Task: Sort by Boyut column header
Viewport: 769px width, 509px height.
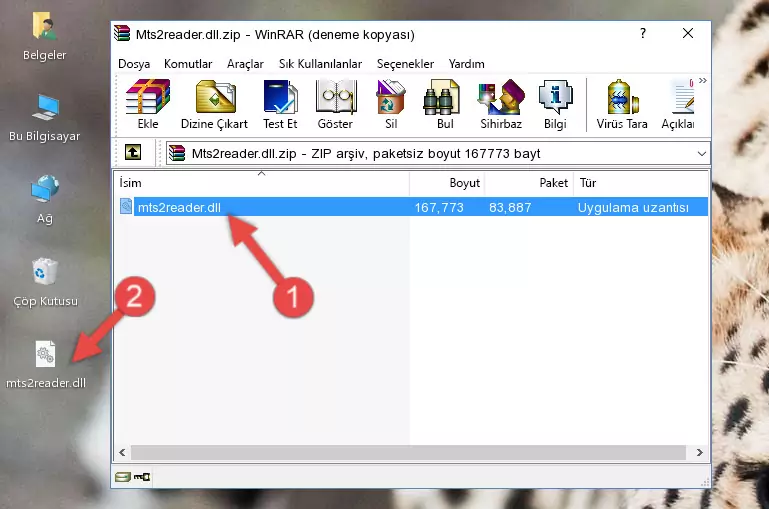Action: [447, 183]
